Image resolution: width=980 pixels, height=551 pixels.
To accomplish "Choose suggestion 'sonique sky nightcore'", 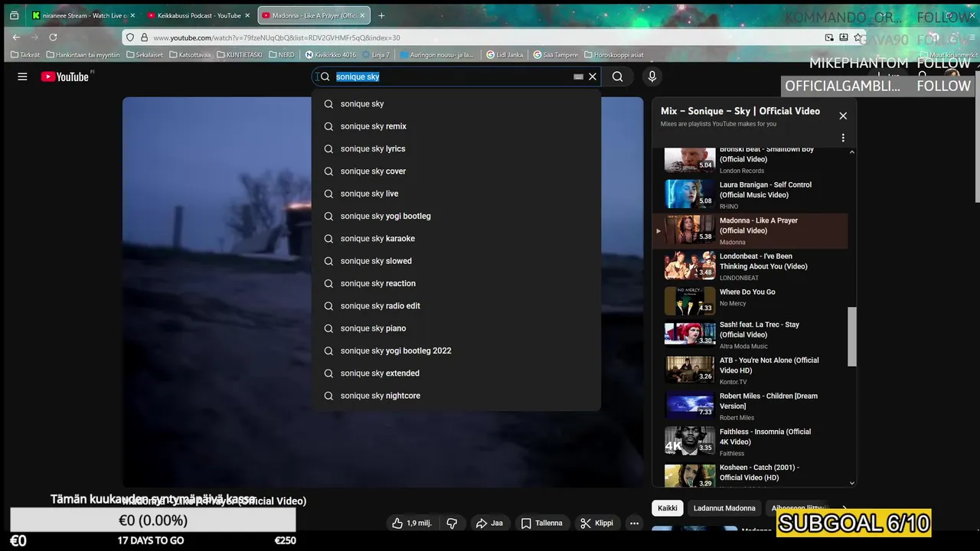I will point(456,396).
